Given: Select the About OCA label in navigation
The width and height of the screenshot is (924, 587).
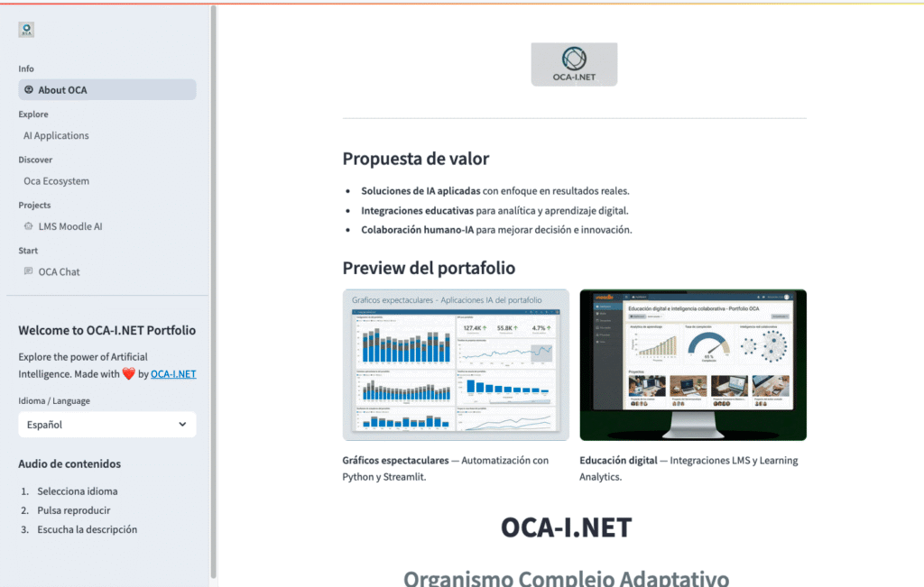Looking at the screenshot, I should tap(62, 90).
